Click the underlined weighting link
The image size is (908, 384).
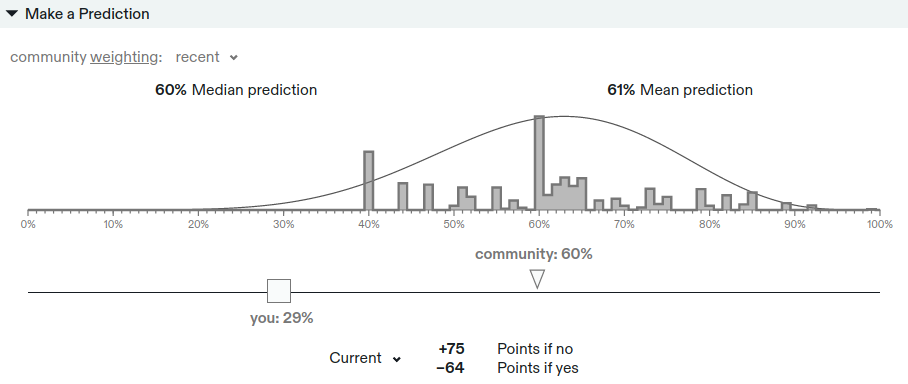[124, 57]
